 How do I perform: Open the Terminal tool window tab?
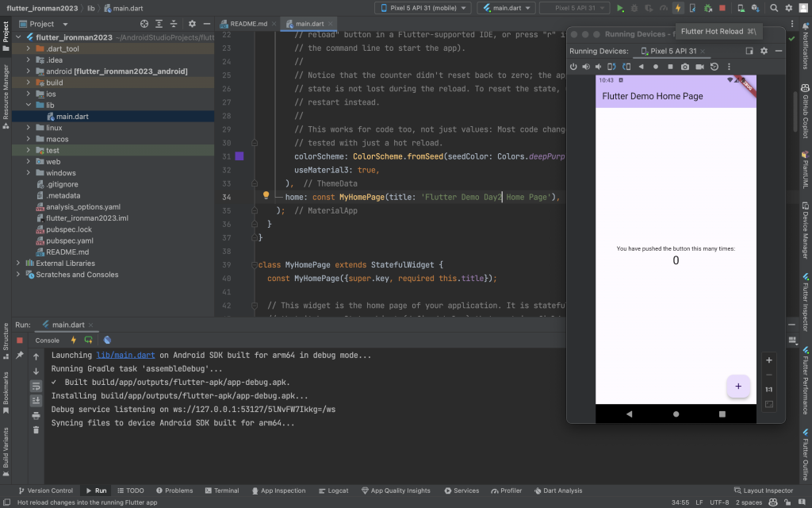point(220,491)
